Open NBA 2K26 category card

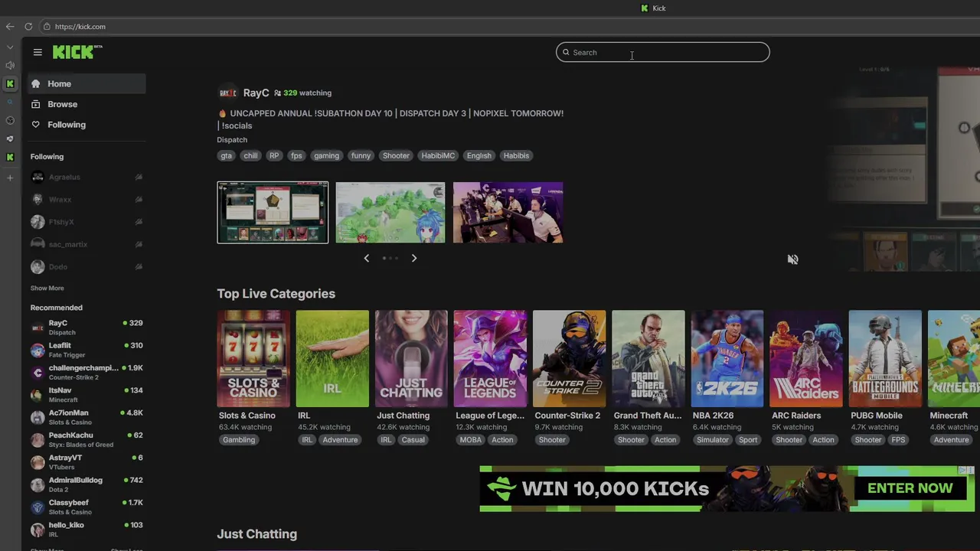pos(727,359)
